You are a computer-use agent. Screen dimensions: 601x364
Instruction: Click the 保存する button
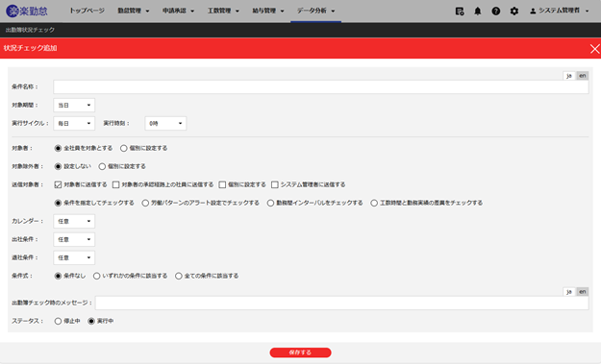click(300, 352)
